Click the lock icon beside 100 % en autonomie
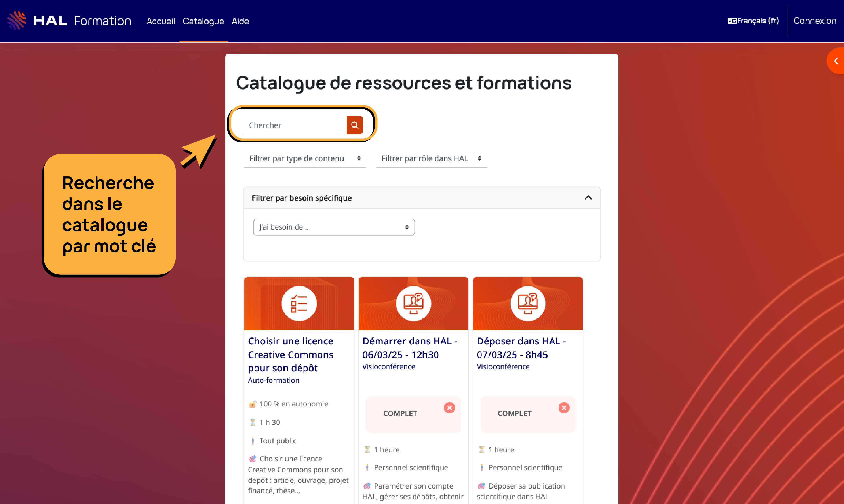Screen dimensions: 844x504 point(252,404)
